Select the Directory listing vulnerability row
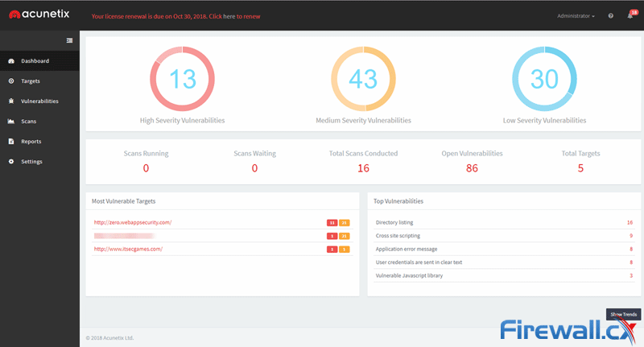The width and height of the screenshot is (644, 347). (504, 222)
